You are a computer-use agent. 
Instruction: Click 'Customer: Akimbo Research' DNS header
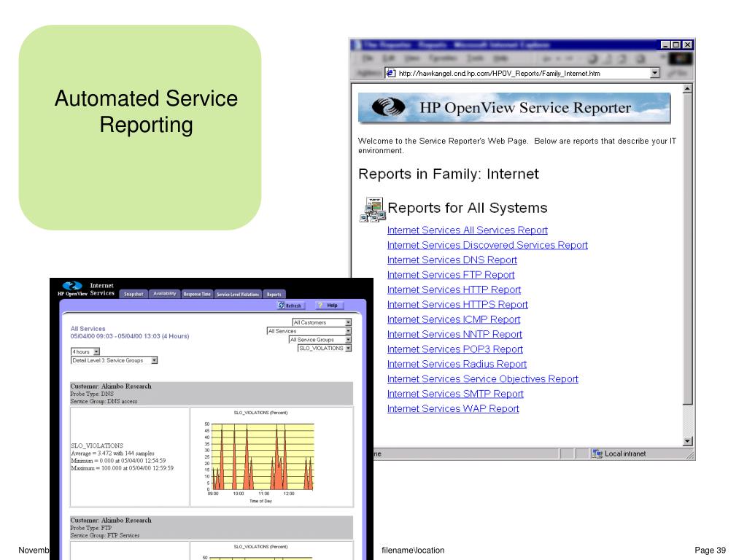[111, 386]
